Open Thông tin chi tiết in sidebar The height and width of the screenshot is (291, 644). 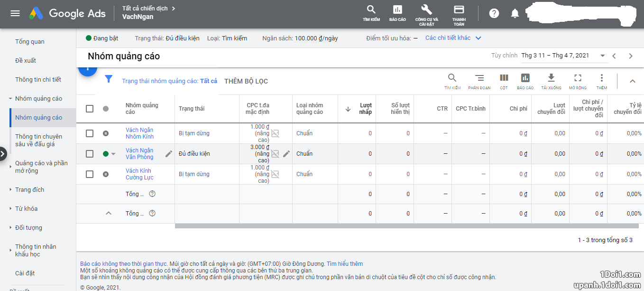pyautogui.click(x=38, y=79)
